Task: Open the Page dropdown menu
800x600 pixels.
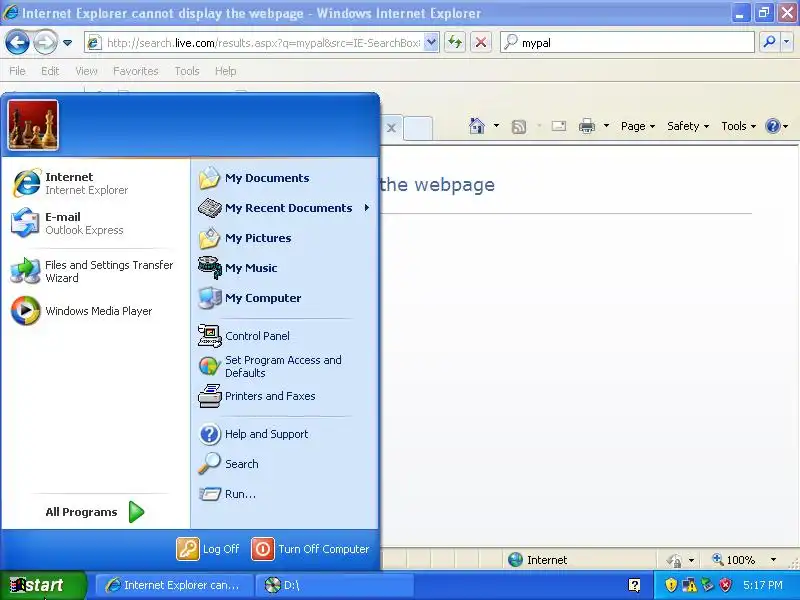Action: [638, 126]
